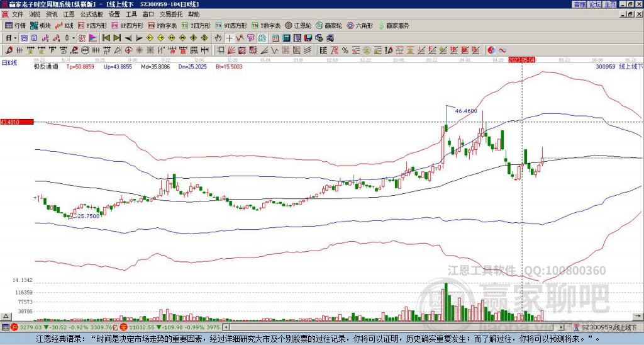
Task: Open the 板块 sector view
Action: 40,25
